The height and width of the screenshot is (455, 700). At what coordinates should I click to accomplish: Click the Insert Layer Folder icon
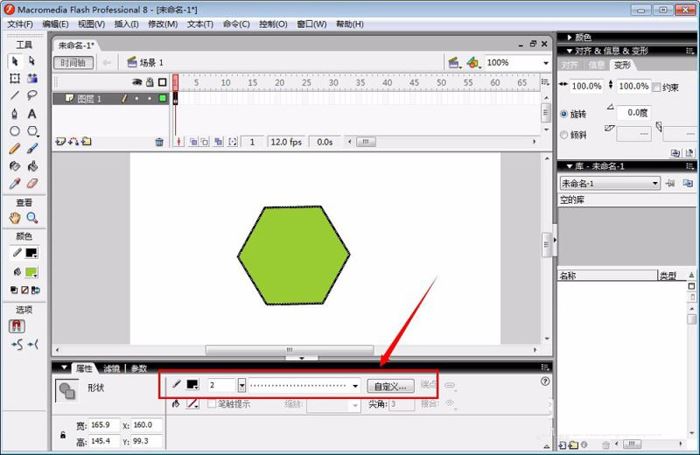coord(87,142)
